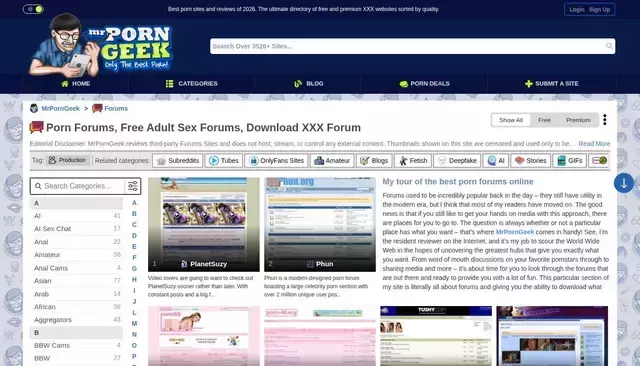Toggle the dark/light mode switch
Image resolution: width=640 pixels, height=366 pixels.
(33, 9)
